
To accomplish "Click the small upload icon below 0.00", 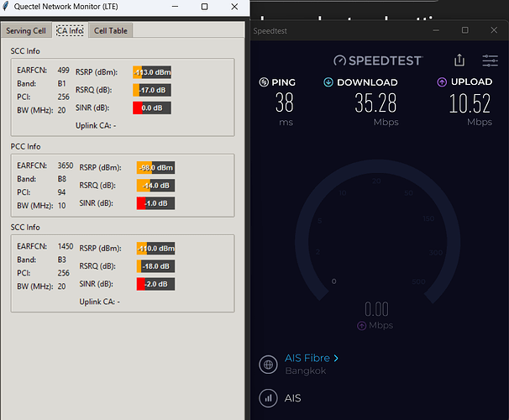I will pyautogui.click(x=362, y=325).
